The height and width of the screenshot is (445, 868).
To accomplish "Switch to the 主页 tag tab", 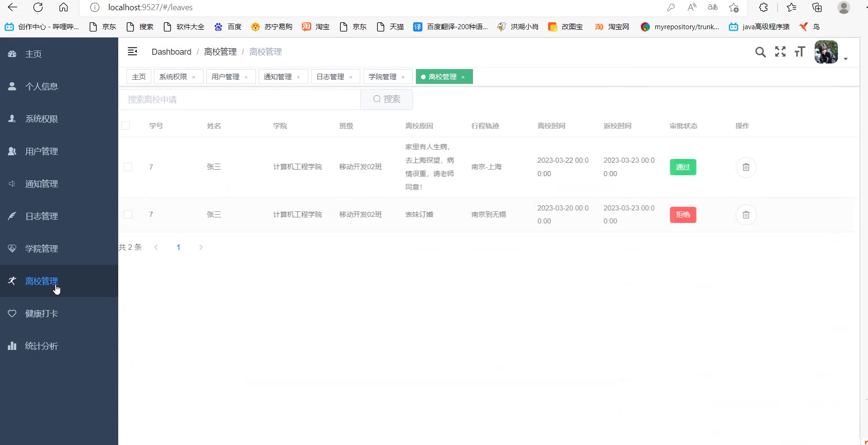I will point(139,76).
